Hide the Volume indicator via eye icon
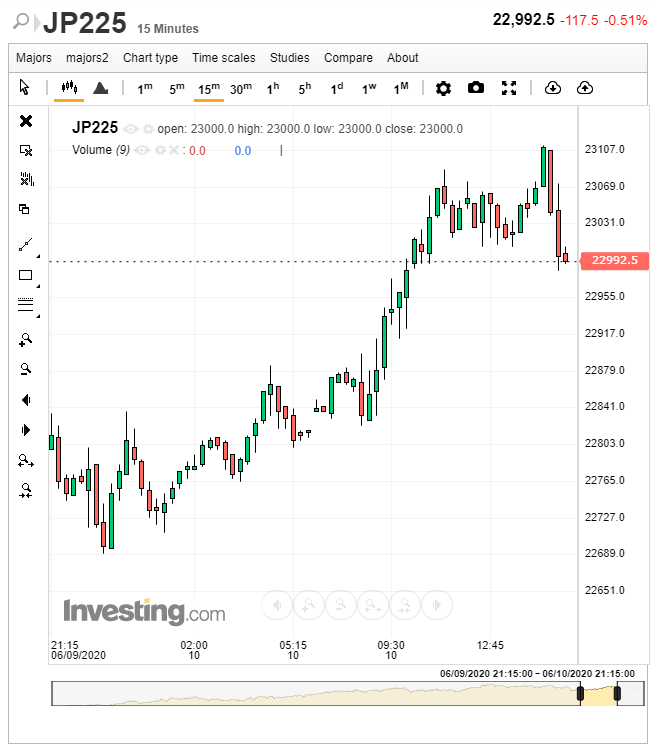Image resolution: width=659 pixels, height=746 pixels. coord(142,151)
